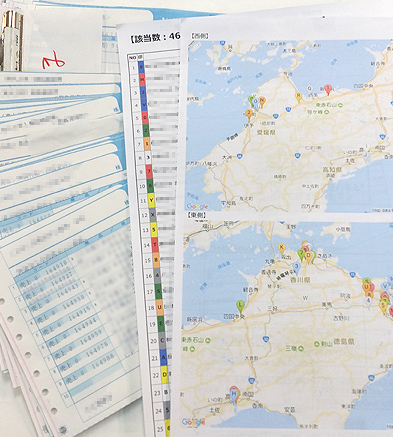Click the 香川県 label on east map
The width and height of the screenshot is (393, 437).
tap(300, 280)
